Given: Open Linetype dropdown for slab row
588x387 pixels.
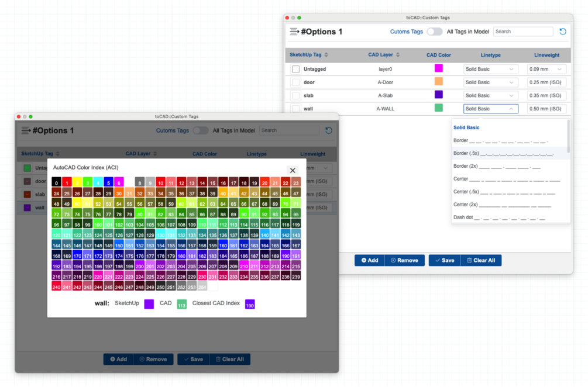Looking at the screenshot, I should pyautogui.click(x=490, y=95).
